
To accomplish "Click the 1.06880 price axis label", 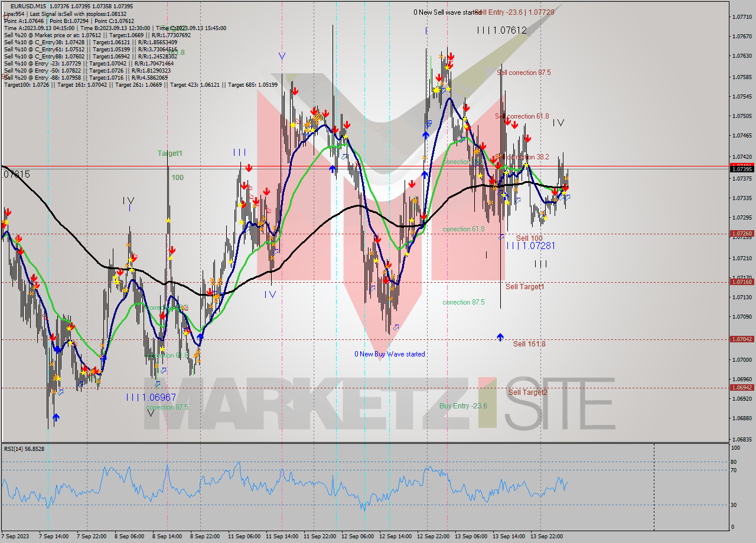I will click(x=742, y=418).
